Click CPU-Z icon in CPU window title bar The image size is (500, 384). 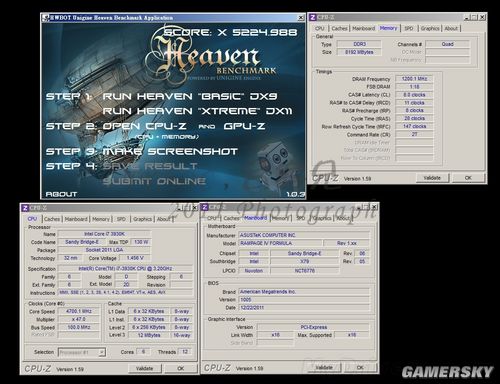pyautogui.click(x=25, y=208)
